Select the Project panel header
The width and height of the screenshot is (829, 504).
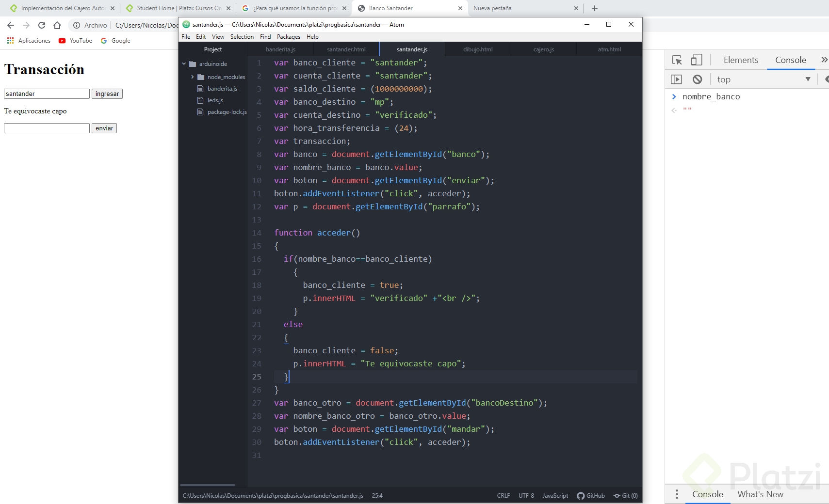click(213, 49)
